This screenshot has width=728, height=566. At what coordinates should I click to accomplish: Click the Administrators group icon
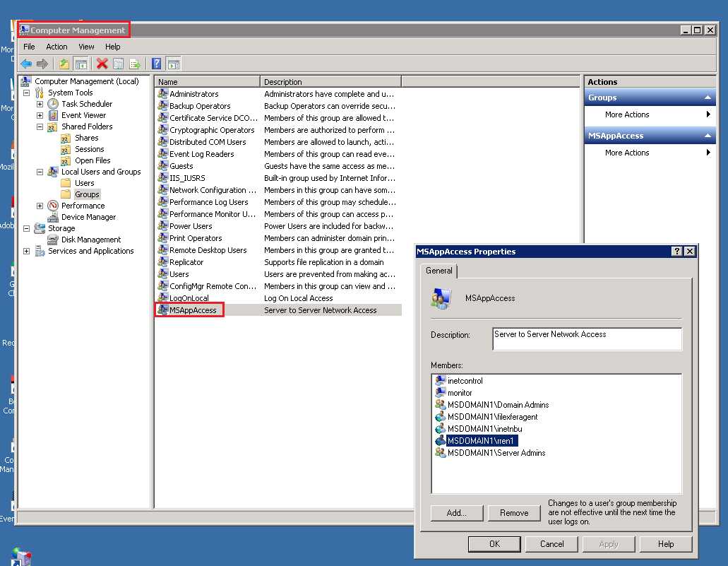[163, 93]
